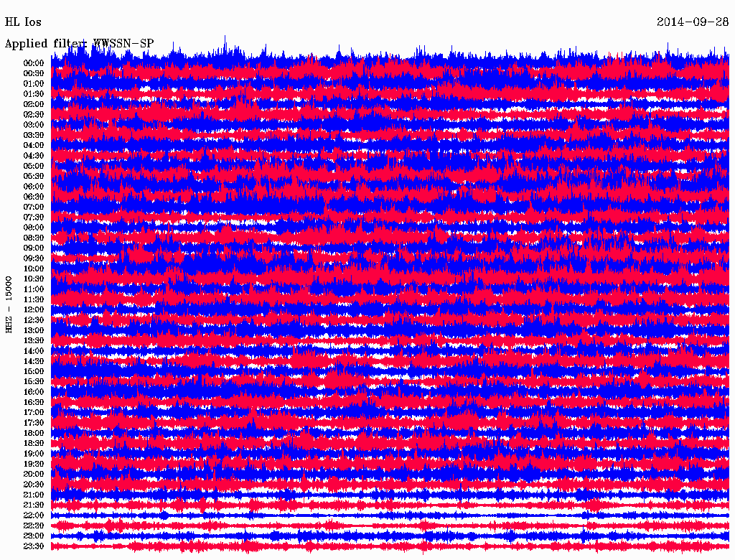Select the 09:00 time label
This screenshot has height=560, width=735.
tap(33, 248)
